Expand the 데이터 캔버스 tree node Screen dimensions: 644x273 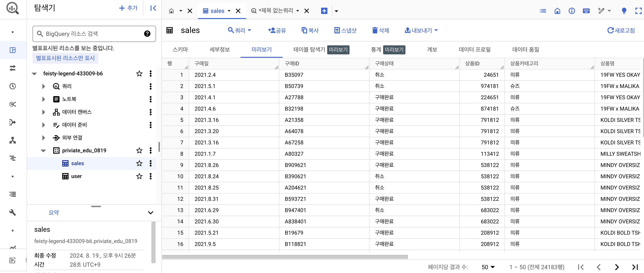[x=44, y=112]
